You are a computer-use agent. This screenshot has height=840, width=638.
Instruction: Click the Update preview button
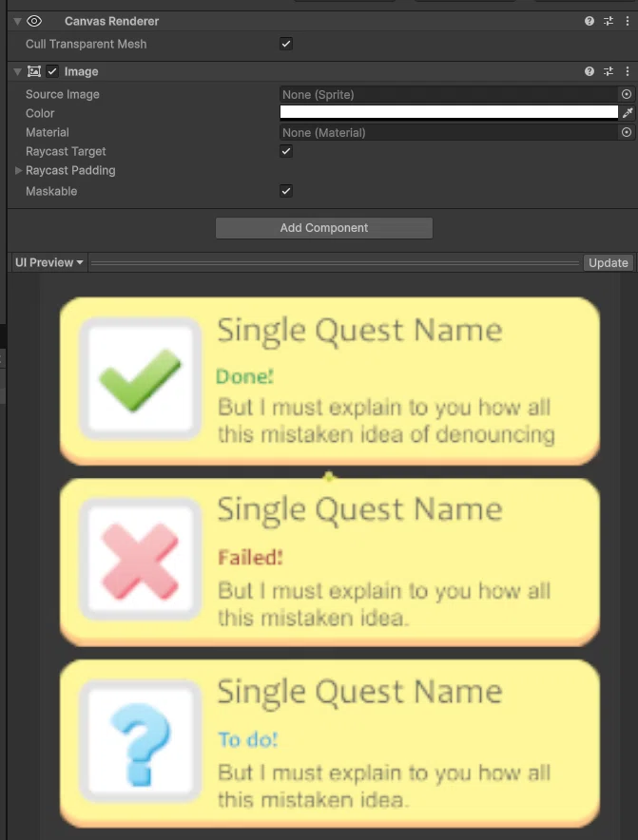pyautogui.click(x=608, y=262)
